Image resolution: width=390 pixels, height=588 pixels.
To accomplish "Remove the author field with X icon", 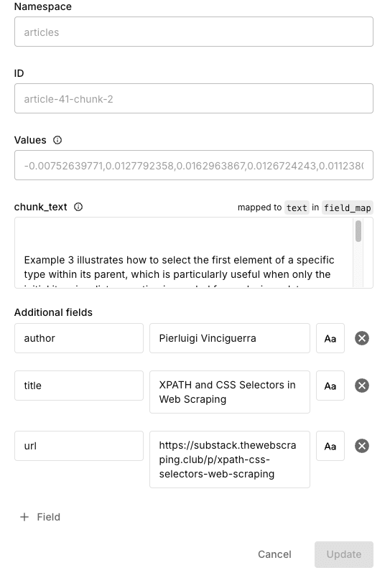I will [362, 338].
